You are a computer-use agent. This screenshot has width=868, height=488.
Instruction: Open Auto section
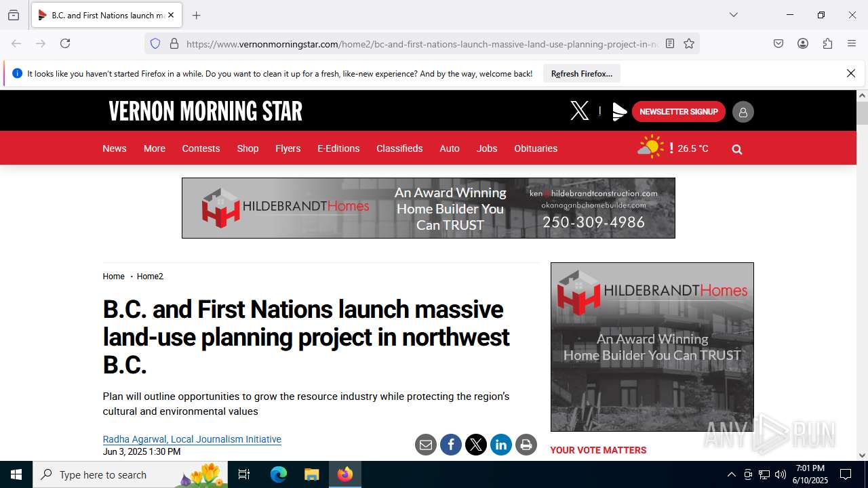(450, 148)
